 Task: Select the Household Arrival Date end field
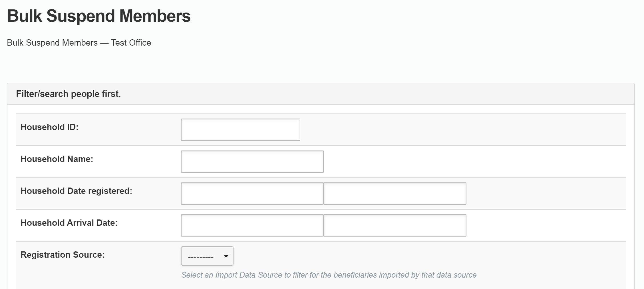pos(395,225)
